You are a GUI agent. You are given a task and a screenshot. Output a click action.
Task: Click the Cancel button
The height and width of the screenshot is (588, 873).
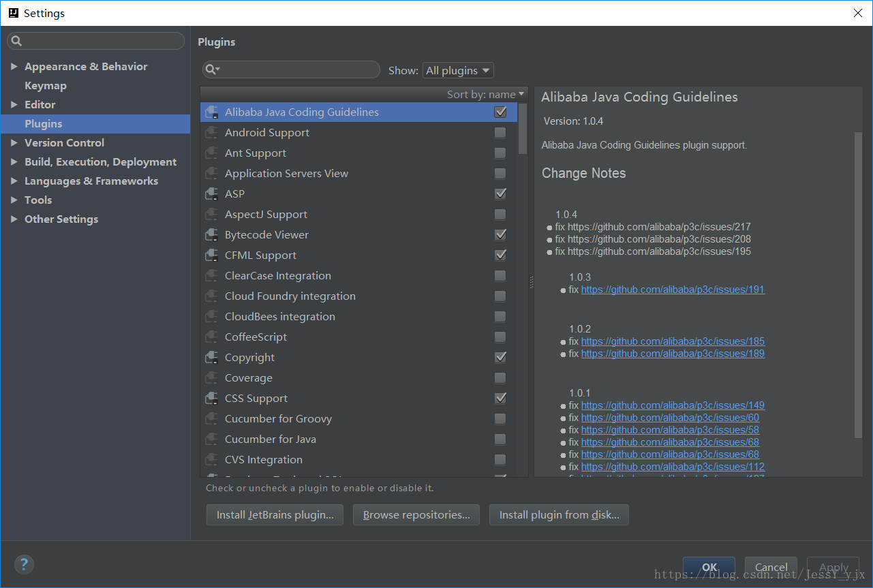click(x=771, y=567)
